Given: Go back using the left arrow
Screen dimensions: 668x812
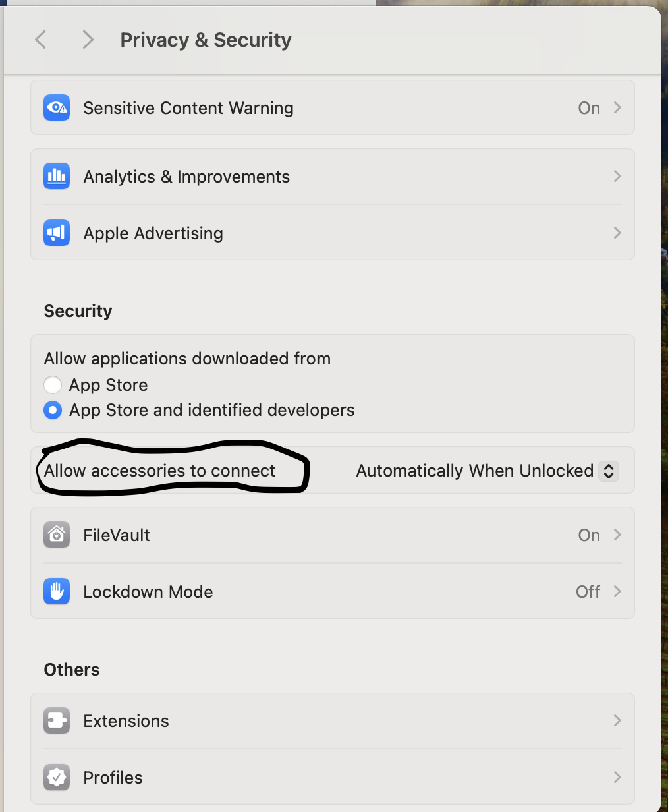Looking at the screenshot, I should (x=41, y=40).
